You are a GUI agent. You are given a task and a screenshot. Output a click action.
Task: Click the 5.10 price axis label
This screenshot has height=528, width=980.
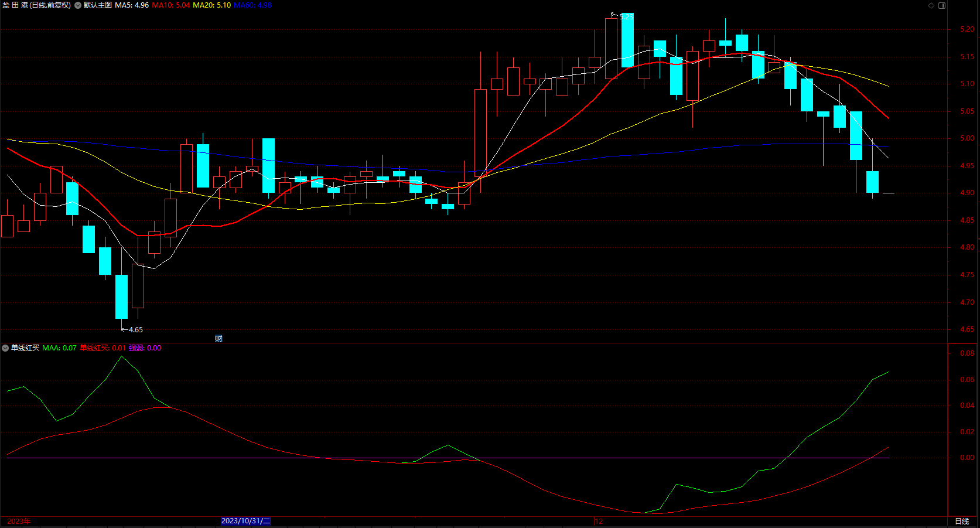[968, 84]
